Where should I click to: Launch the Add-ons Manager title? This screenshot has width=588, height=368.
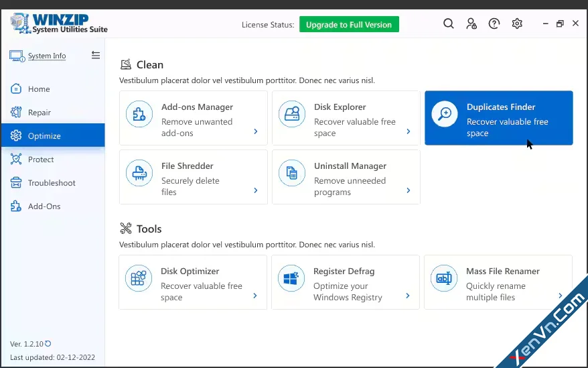pos(197,107)
